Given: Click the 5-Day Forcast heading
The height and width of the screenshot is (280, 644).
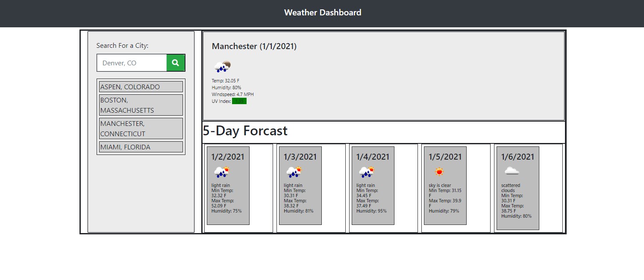Looking at the screenshot, I should coord(245,131).
